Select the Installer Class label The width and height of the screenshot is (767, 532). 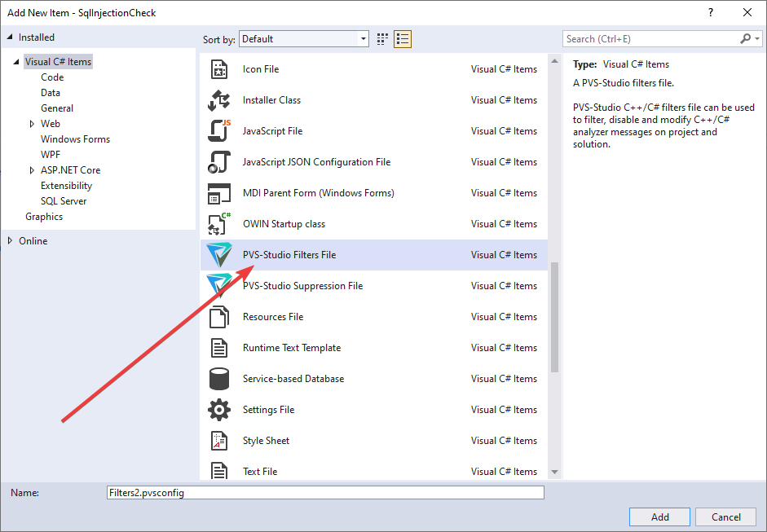(271, 99)
